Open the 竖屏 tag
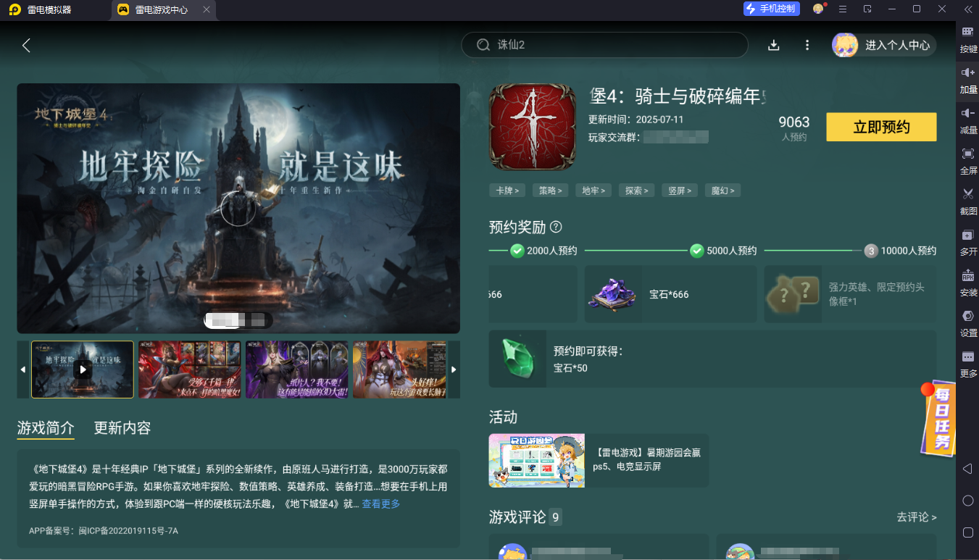The width and height of the screenshot is (979, 560). pos(680,191)
